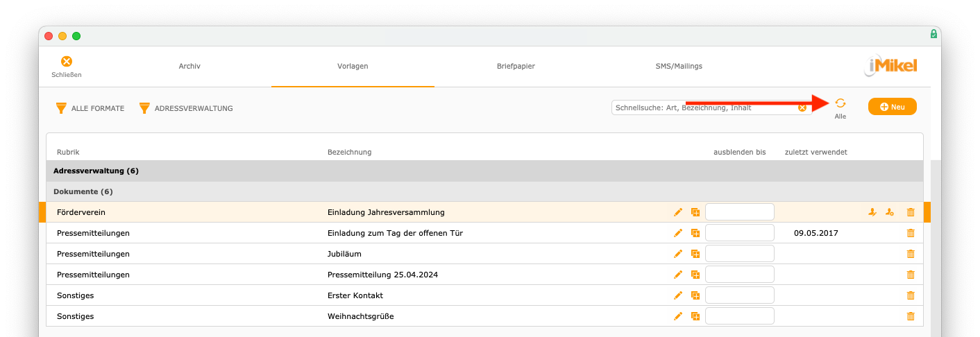This screenshot has width=980, height=337.
Task: Open the Briefpapier tab
Action: click(x=516, y=67)
